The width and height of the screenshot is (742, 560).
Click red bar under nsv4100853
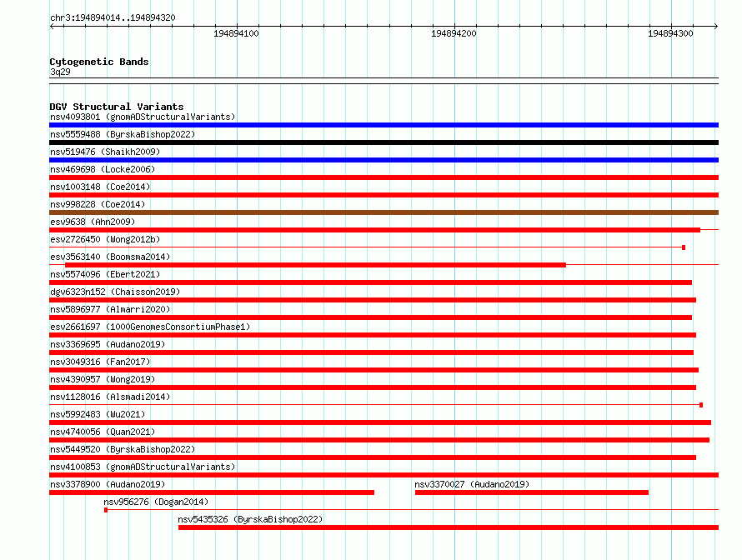(x=384, y=475)
